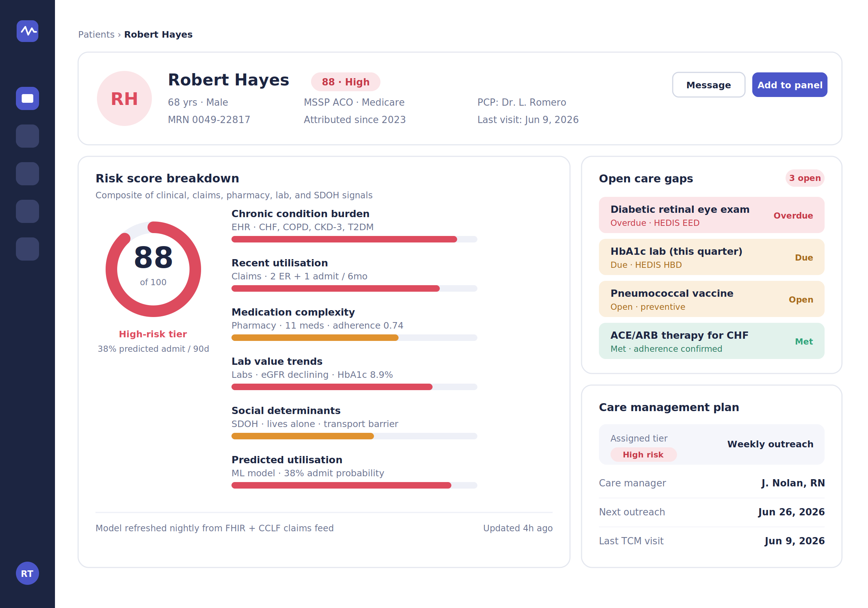Click the RT user avatar in sidebar

coord(27,573)
